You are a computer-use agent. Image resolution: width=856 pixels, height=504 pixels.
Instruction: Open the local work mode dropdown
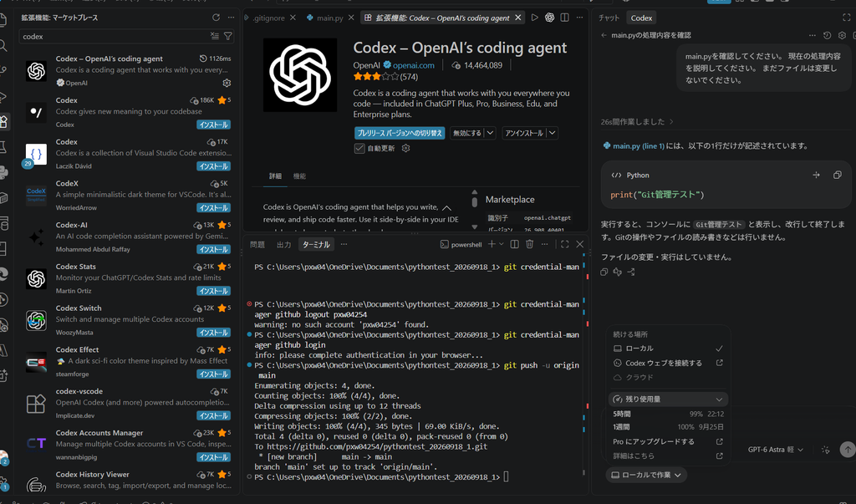(646, 475)
